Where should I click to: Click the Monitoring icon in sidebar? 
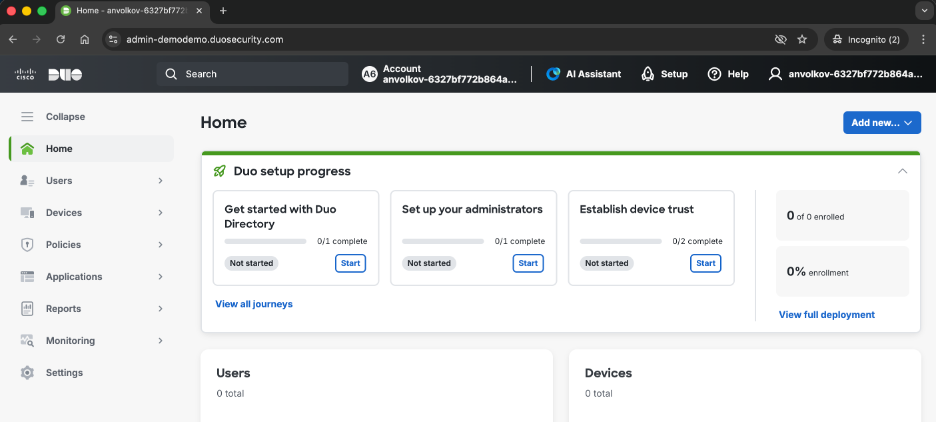click(27, 341)
